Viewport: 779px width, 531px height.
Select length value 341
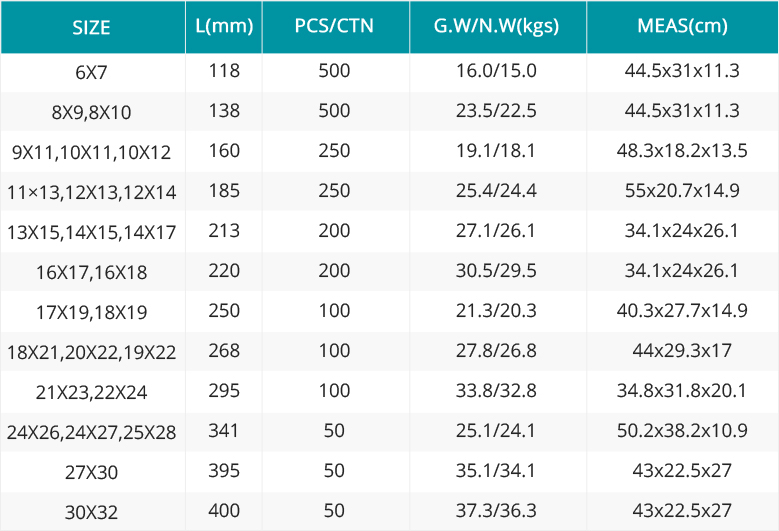click(x=224, y=431)
